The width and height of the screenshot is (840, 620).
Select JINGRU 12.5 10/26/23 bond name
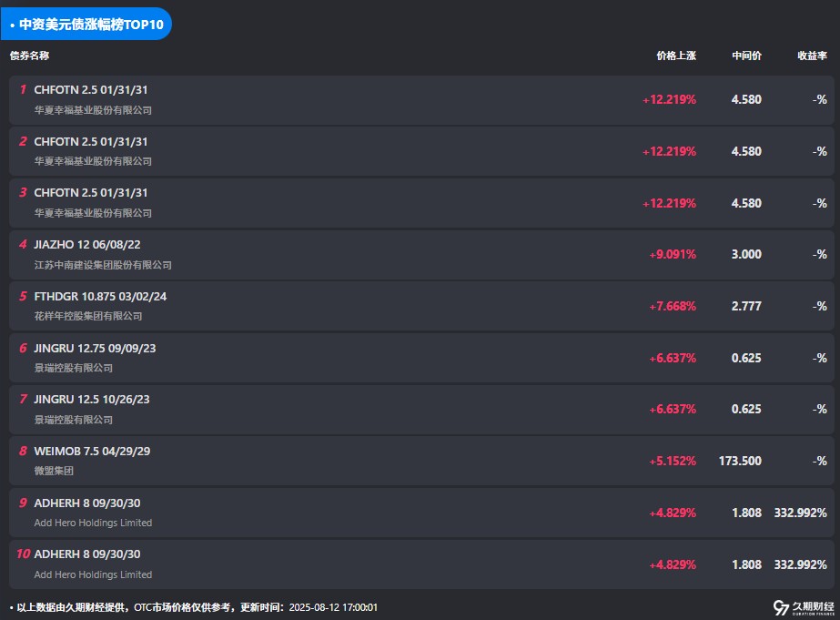tap(92, 400)
